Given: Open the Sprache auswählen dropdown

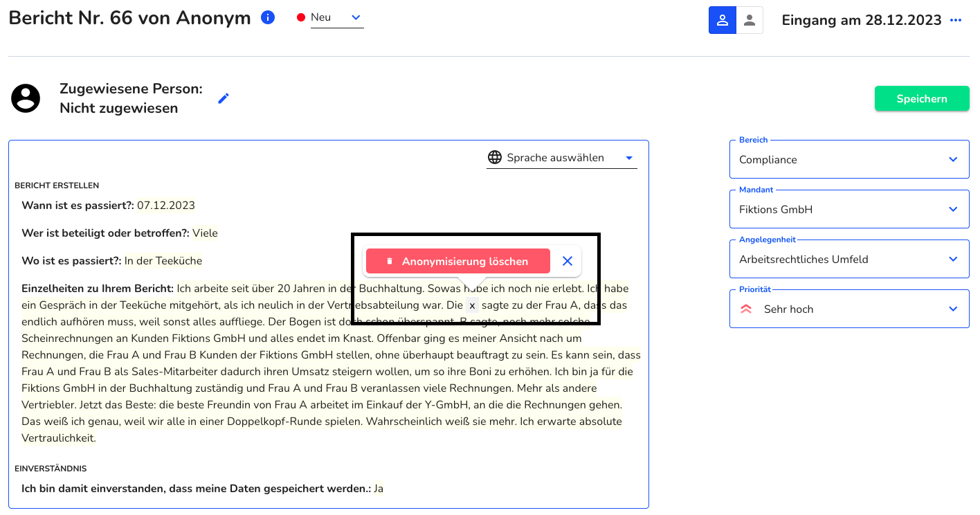Looking at the screenshot, I should pos(561,158).
